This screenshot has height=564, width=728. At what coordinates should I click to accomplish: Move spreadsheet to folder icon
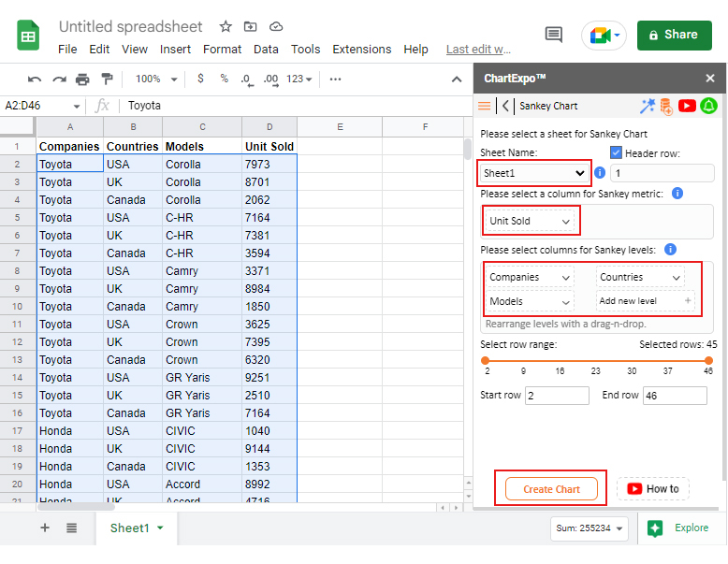coord(250,26)
